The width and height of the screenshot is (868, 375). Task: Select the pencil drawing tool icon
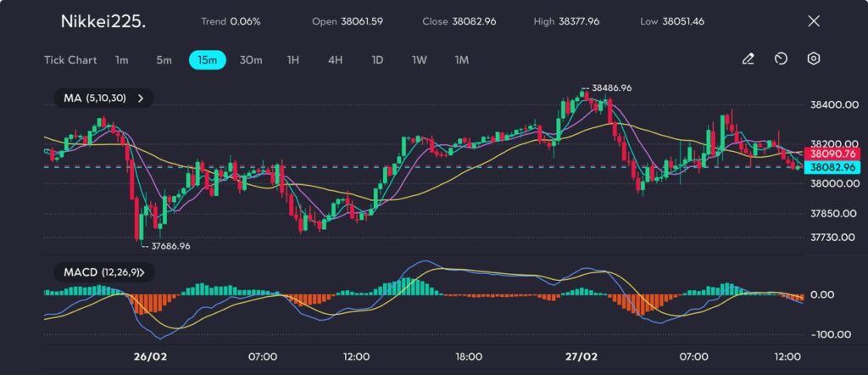tap(748, 59)
